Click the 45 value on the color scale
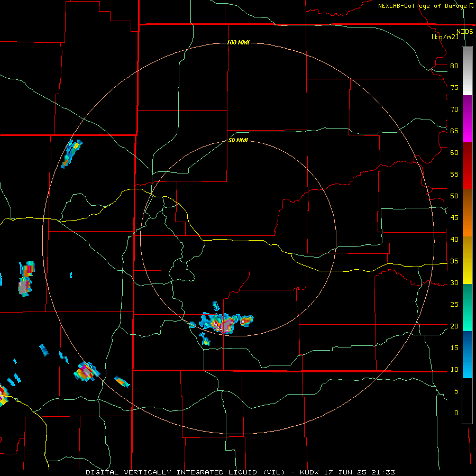The width and height of the screenshot is (476, 476). point(454,218)
